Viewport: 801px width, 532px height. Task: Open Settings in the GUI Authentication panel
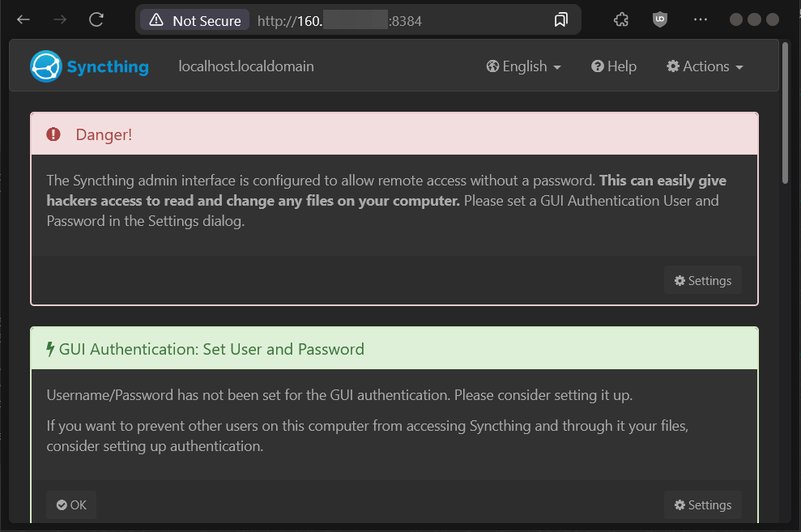[703, 505]
